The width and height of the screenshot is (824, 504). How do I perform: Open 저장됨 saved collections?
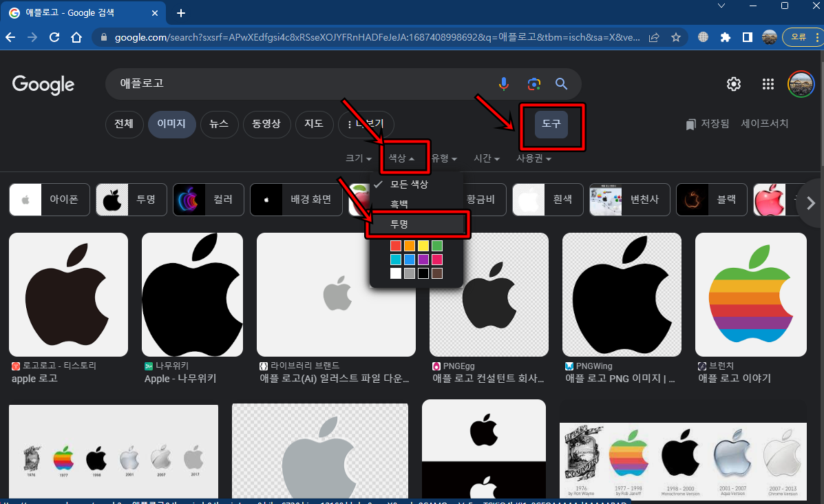(708, 124)
